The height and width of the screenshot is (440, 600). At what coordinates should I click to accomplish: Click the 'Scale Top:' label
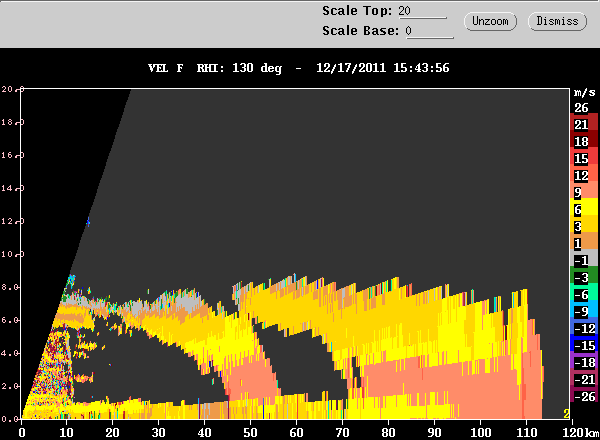[357, 11]
